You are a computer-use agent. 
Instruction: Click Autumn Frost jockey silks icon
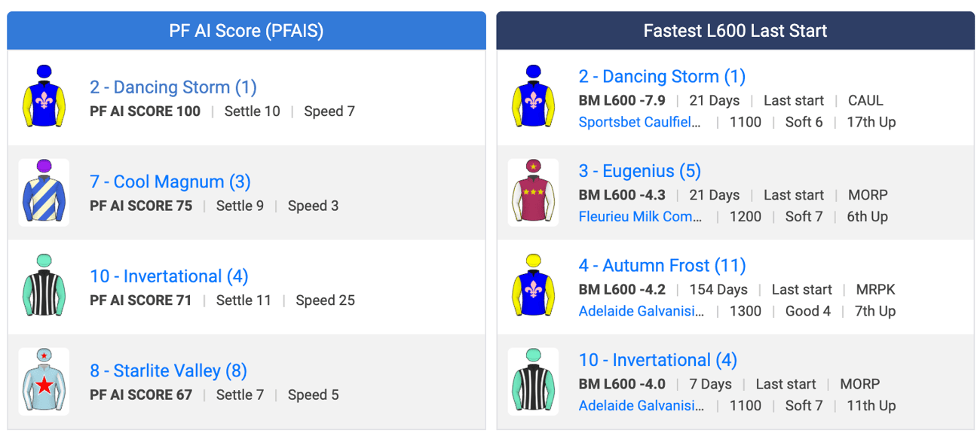coord(533,287)
